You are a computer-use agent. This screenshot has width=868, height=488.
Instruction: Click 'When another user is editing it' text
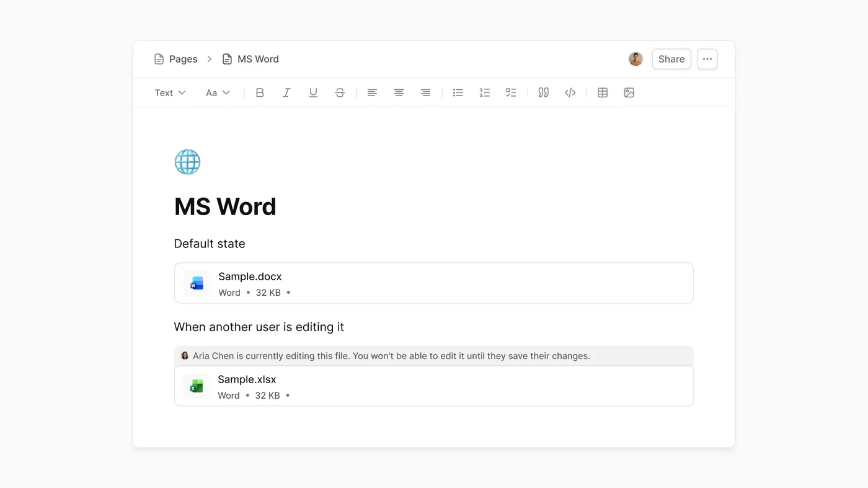tap(259, 327)
